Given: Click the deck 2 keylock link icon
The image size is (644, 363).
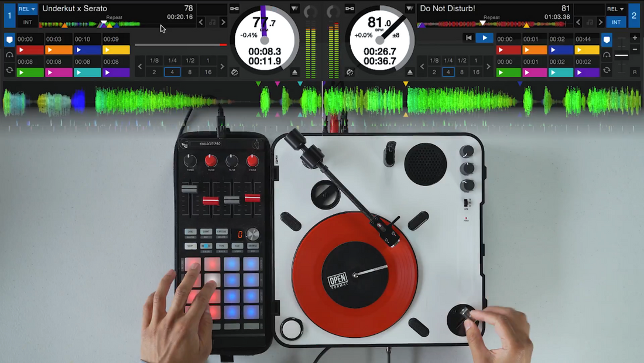Looking at the screenshot, I should point(350,9).
